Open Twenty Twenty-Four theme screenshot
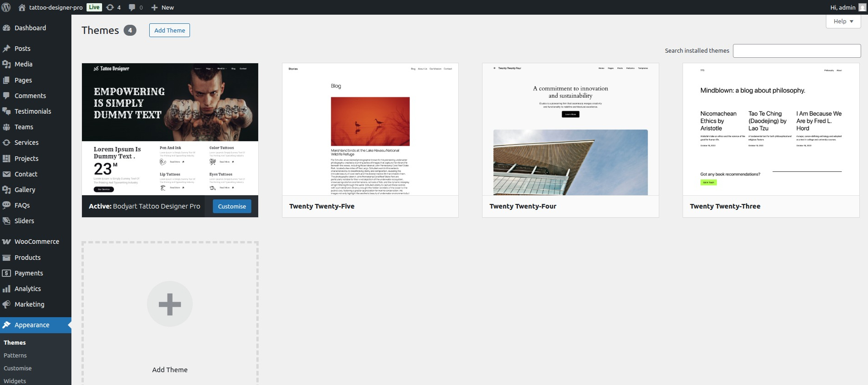 [570, 129]
